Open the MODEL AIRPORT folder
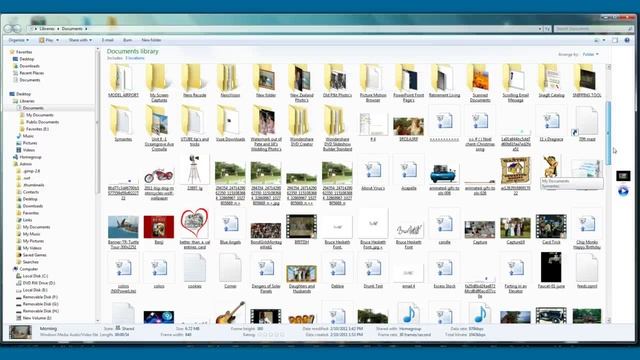The image size is (640, 360). pyautogui.click(x=123, y=80)
